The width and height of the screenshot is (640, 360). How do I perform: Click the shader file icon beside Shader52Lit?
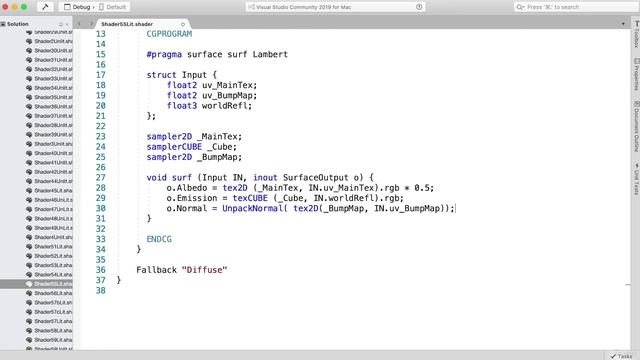[x=29, y=256]
